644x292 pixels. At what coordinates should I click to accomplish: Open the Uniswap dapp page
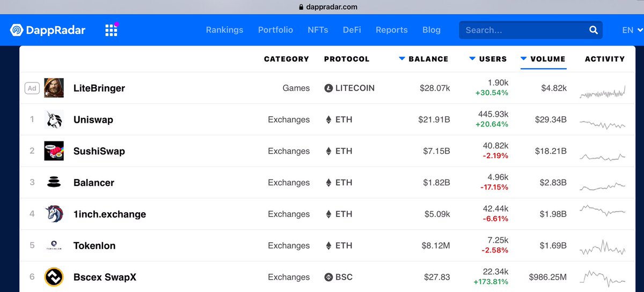pyautogui.click(x=93, y=119)
